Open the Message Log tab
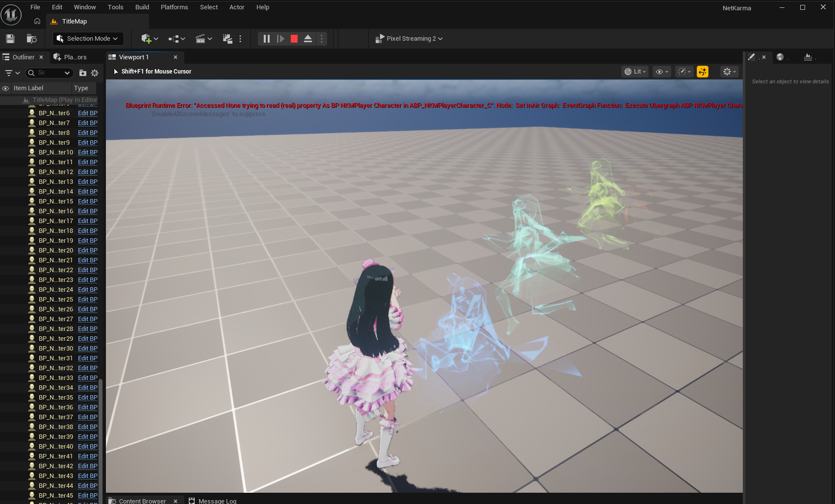The image size is (835, 504). [213, 501]
